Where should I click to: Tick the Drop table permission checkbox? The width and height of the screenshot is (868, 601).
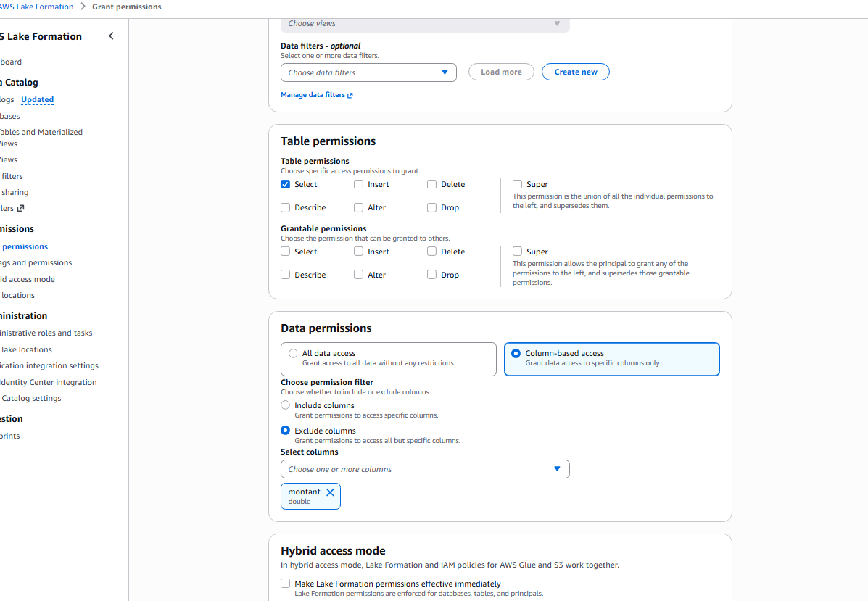coord(431,207)
